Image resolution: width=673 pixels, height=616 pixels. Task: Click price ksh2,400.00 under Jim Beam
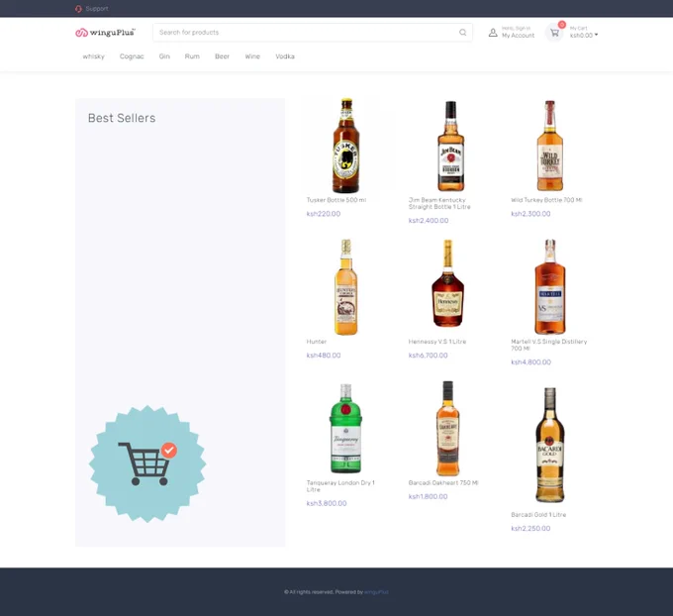click(429, 221)
